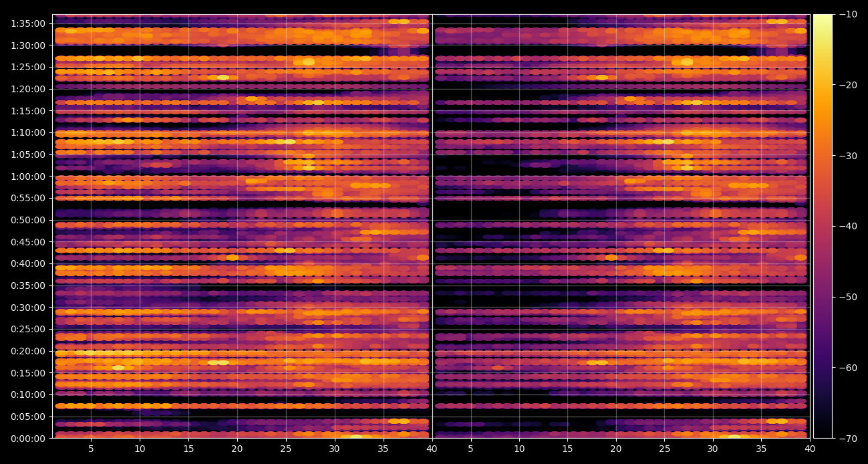Screen dimensions: 868x464
Task: Click the 1:15:00 time axis label
Action: (28, 111)
